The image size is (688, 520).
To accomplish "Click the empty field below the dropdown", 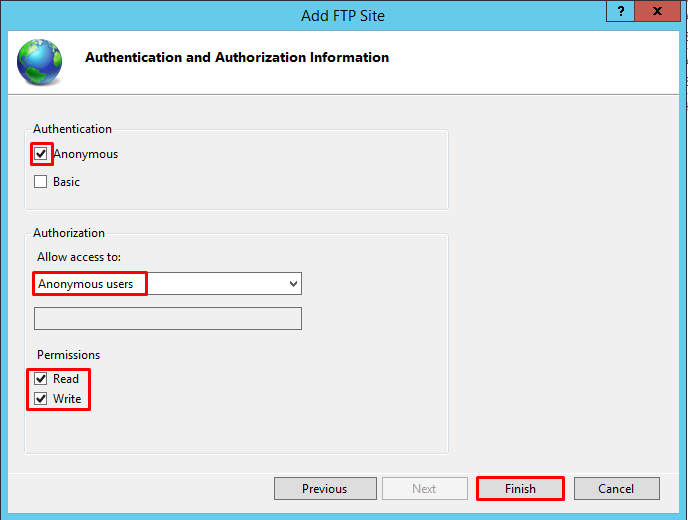I will (x=168, y=319).
